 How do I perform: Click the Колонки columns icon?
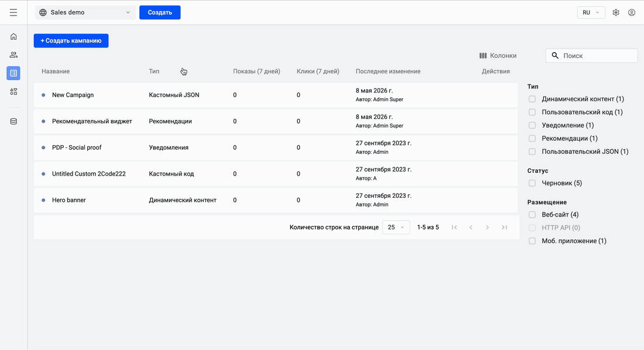pos(483,56)
